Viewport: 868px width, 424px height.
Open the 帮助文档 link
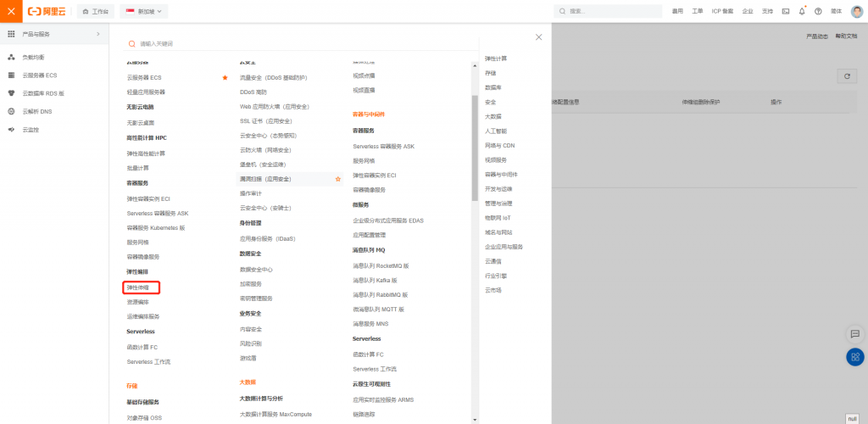847,36
